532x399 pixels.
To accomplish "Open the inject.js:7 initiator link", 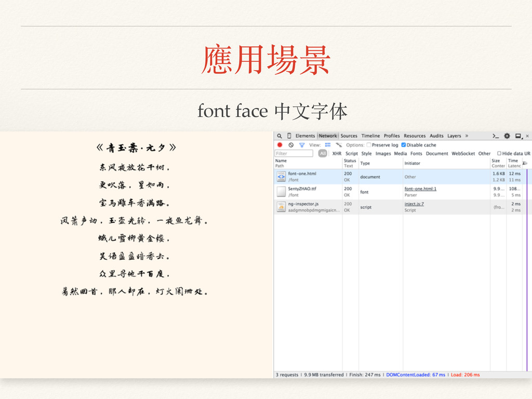I will click(414, 204).
